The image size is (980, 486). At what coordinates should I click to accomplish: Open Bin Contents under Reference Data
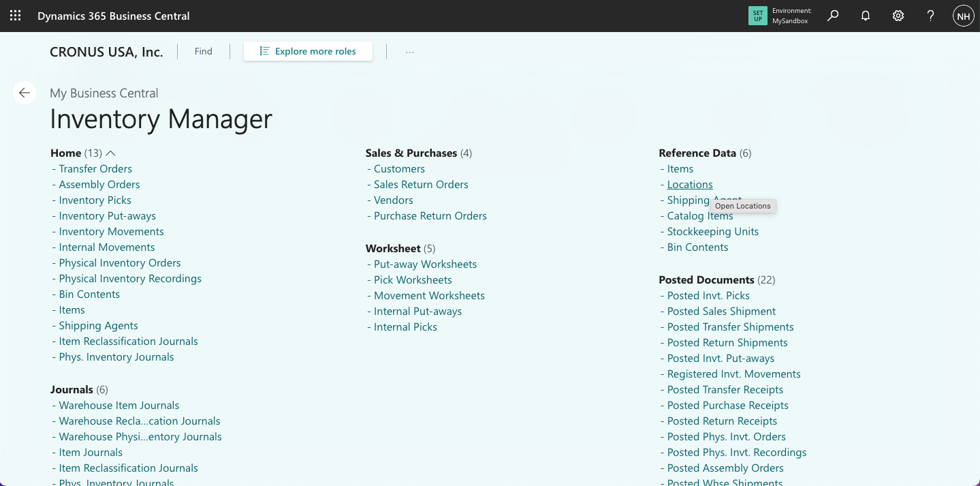697,247
